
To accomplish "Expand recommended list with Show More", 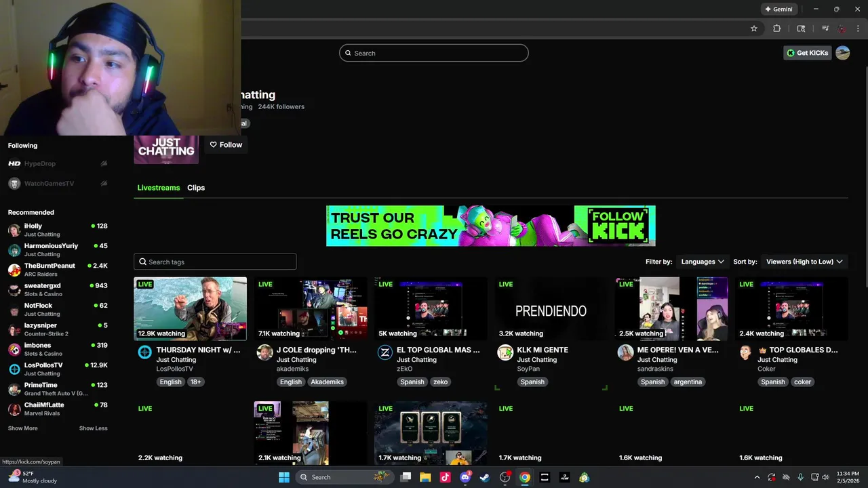I will pos(22,428).
